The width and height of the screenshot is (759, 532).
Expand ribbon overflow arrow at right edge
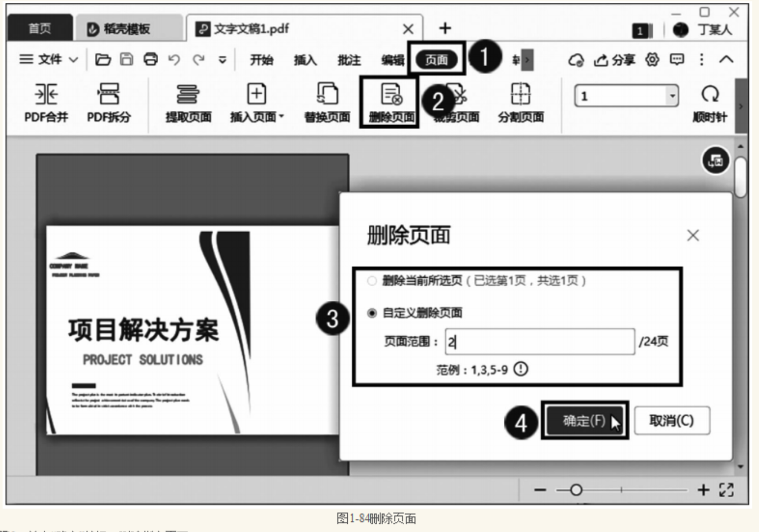point(741,105)
